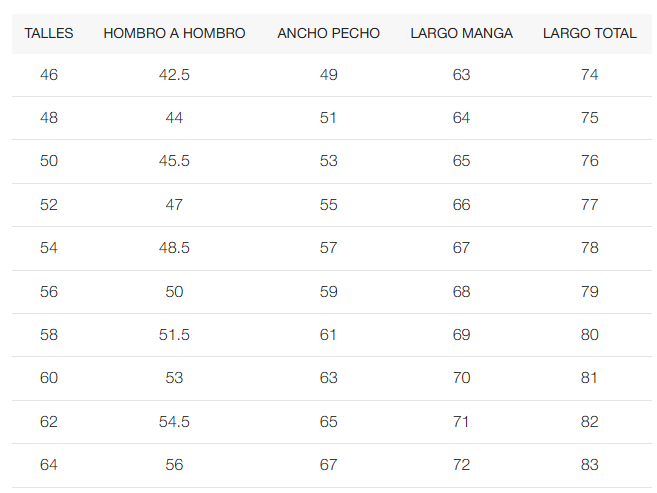Select size 52 in the TALLES column
This screenshot has width=657, height=493.
(x=49, y=204)
